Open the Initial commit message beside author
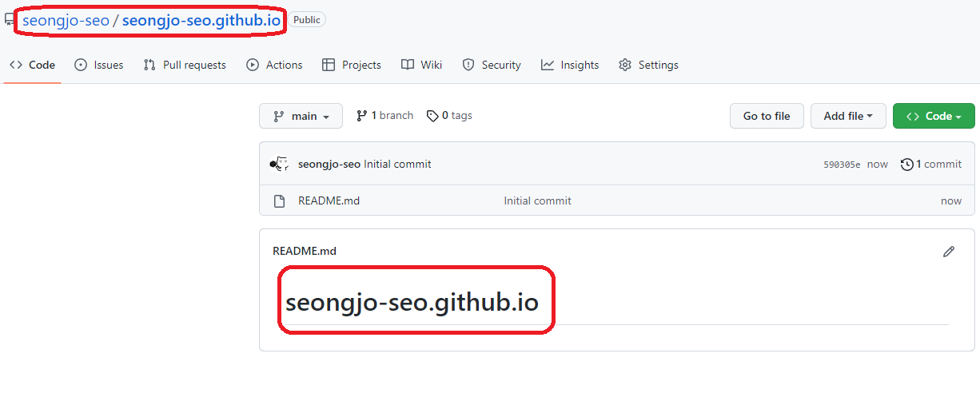Screen dimensions: 980x397 click(x=397, y=164)
